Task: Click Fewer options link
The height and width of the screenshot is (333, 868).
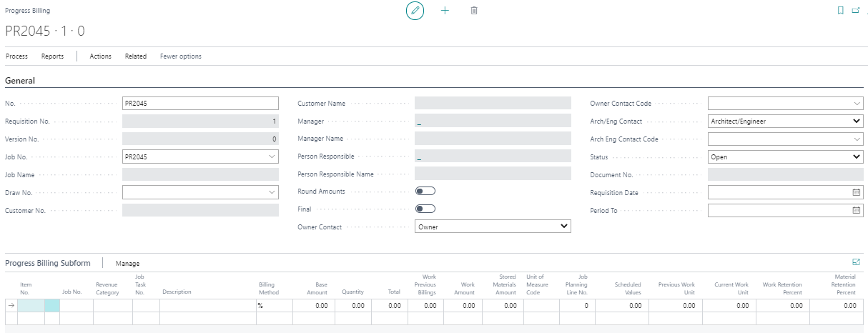Action: 180,56
